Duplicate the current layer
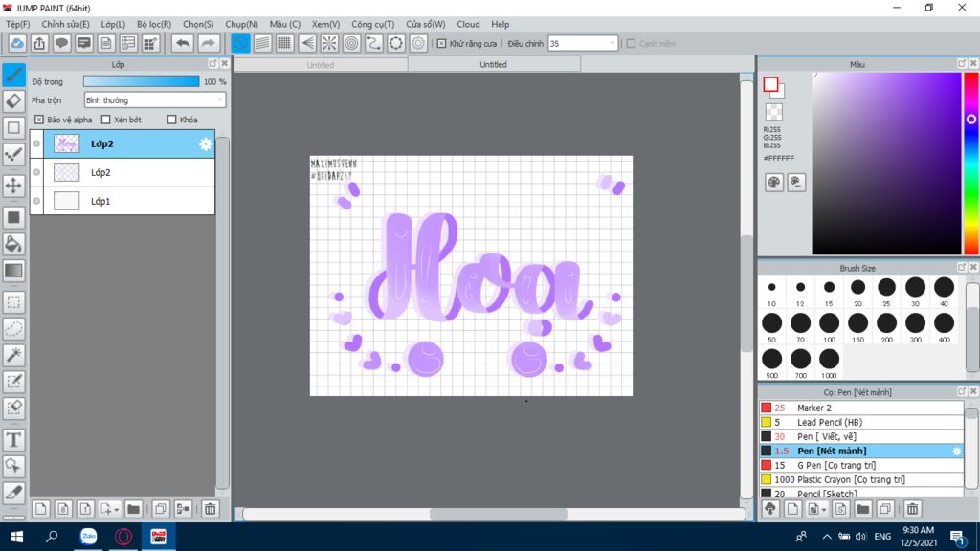This screenshot has height=551, width=980. coord(161,509)
